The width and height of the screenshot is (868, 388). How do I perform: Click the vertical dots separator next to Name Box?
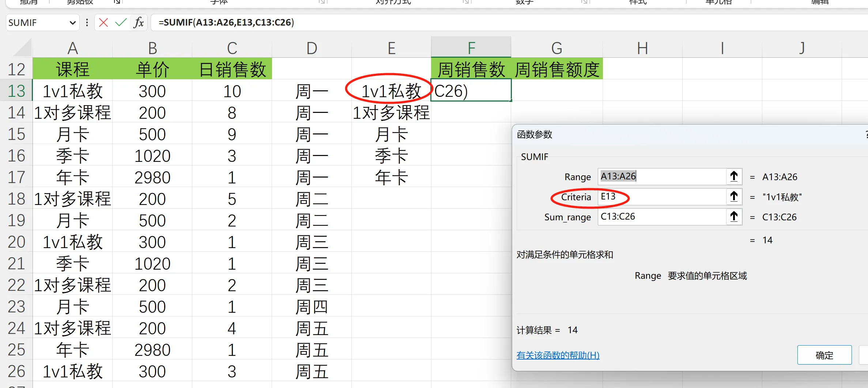(x=86, y=22)
